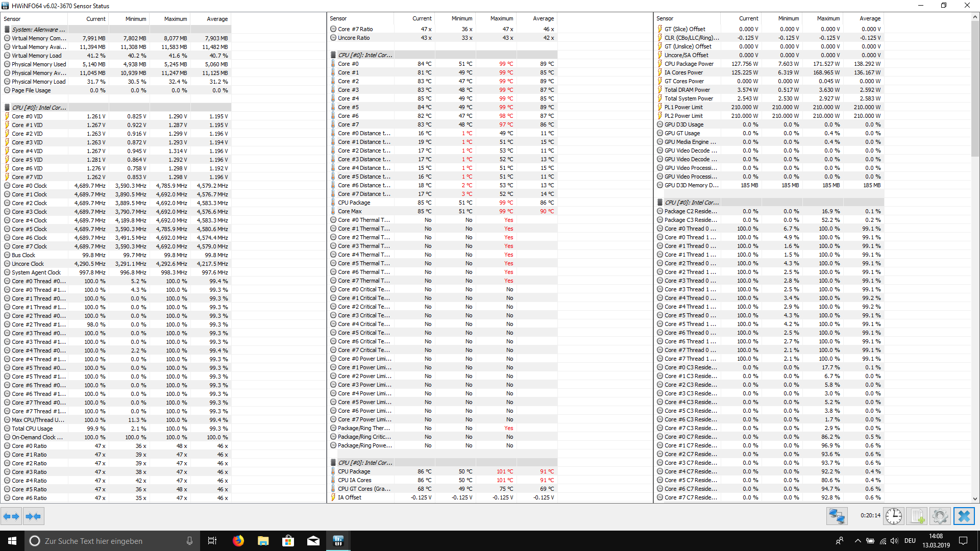This screenshot has width=980, height=551.
Task: Select the Package C2 Residency row
Action: click(x=770, y=211)
